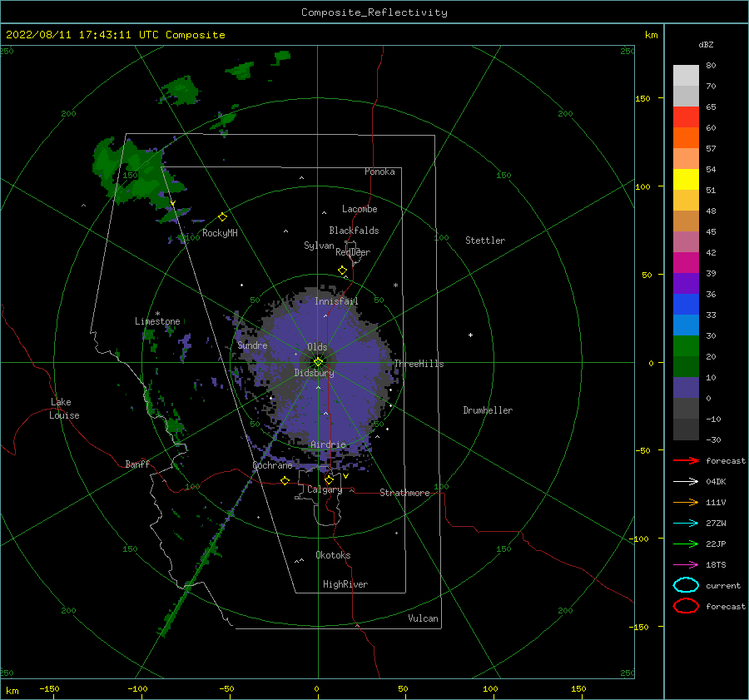749x700 pixels.
Task: Select the ThreeHills label
Action: 419,364
